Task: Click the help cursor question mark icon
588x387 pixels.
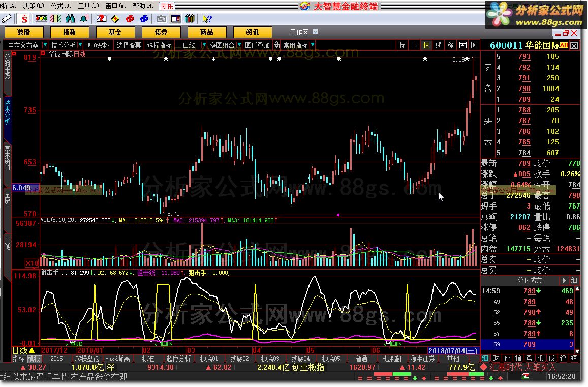Action: tap(207, 18)
